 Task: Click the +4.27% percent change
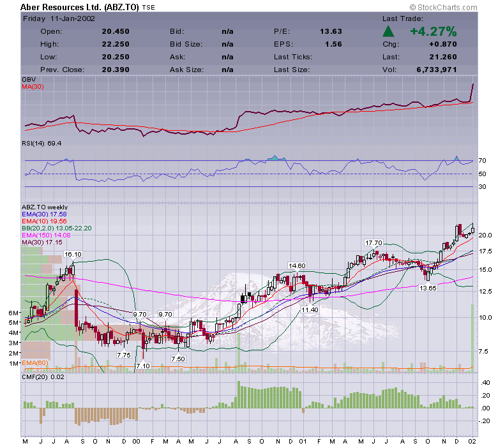click(434, 31)
